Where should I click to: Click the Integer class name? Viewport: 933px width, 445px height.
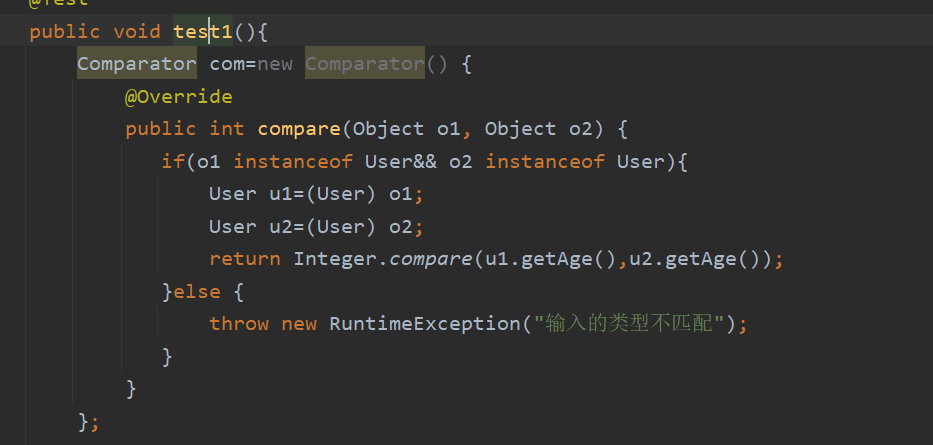pos(335,259)
